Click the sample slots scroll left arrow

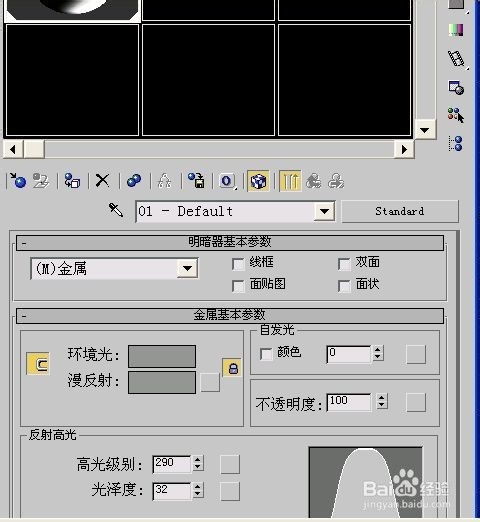(x=13, y=149)
